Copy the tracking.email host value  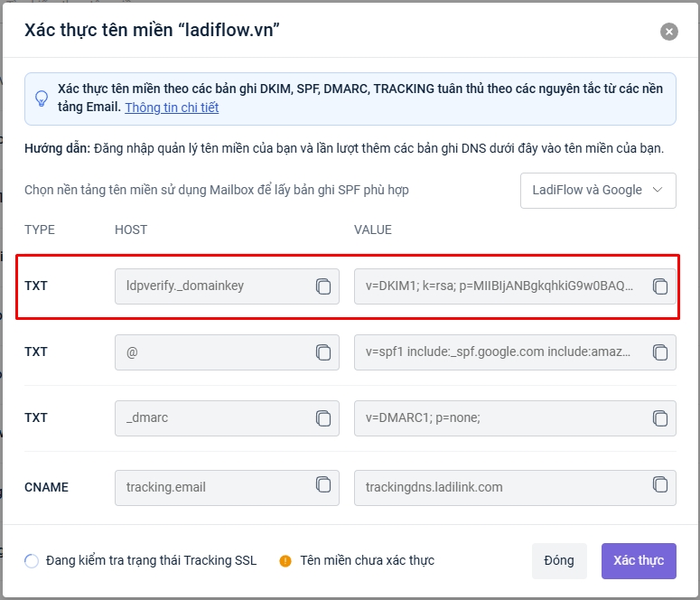[x=323, y=485]
